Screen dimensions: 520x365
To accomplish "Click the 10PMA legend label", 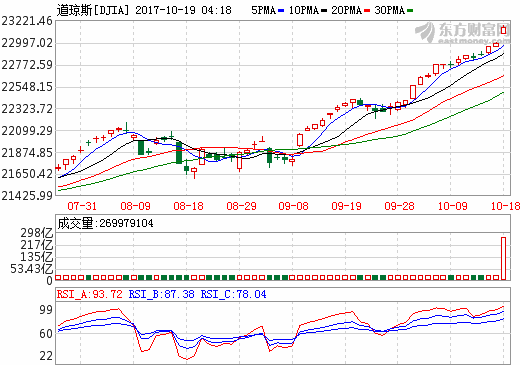I will tap(304, 10).
